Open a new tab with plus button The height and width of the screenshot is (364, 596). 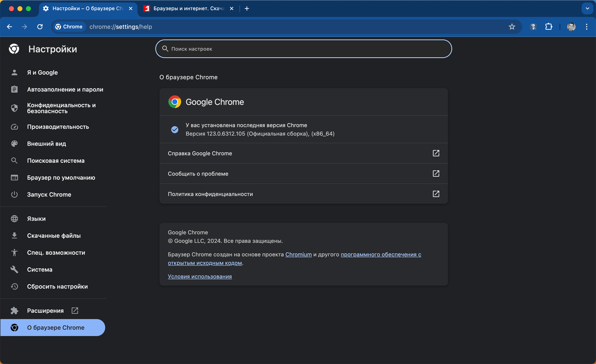coord(247,8)
